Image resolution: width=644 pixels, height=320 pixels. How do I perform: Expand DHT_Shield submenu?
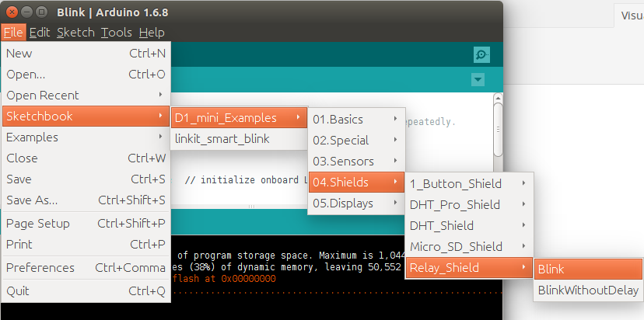tap(469, 226)
